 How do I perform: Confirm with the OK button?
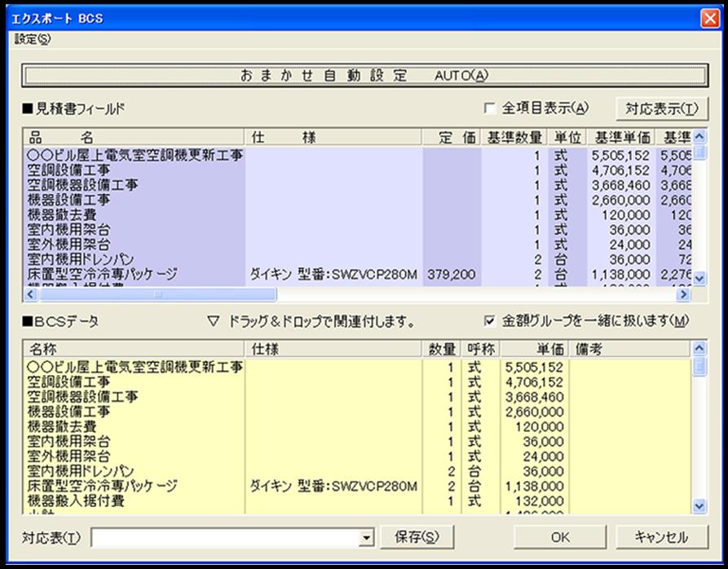click(560, 537)
